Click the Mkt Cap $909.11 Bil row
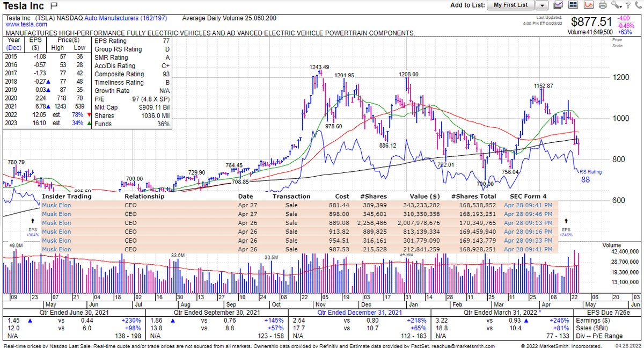 tap(131, 107)
